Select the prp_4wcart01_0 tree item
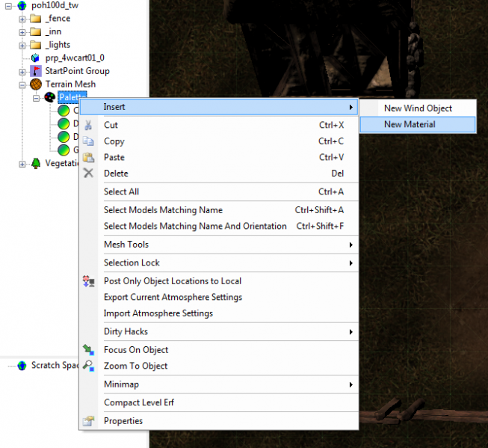 pyautogui.click(x=75, y=58)
